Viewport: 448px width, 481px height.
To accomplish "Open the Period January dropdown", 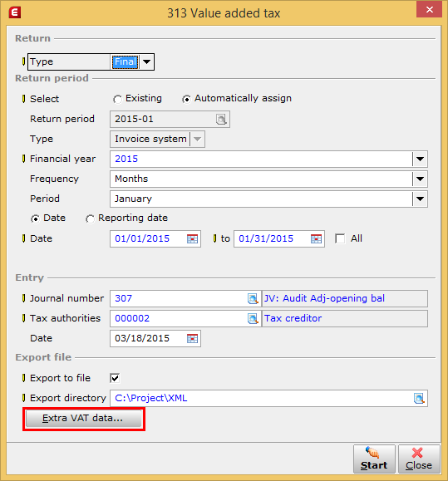I will [420, 199].
